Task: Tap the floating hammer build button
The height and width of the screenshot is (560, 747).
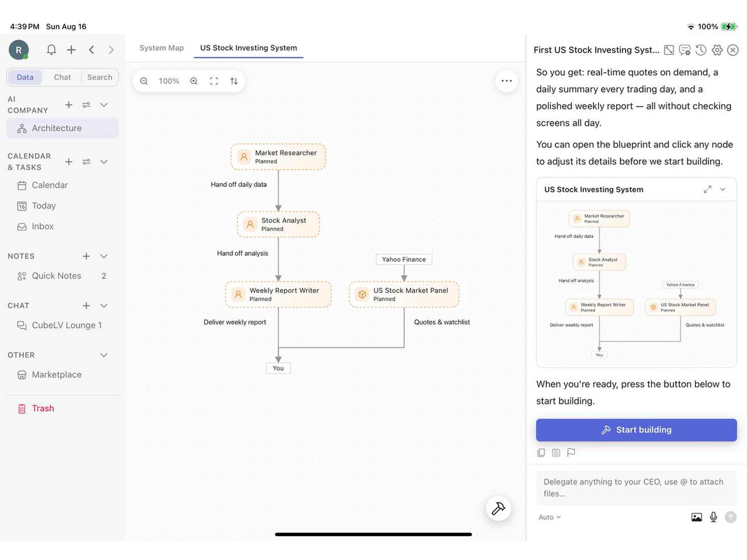Action: [x=498, y=508]
